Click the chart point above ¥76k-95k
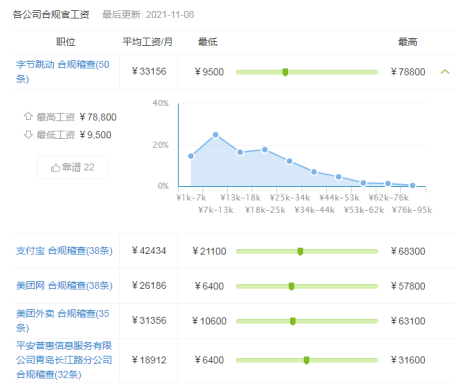The height and width of the screenshot is (388, 468). click(412, 185)
